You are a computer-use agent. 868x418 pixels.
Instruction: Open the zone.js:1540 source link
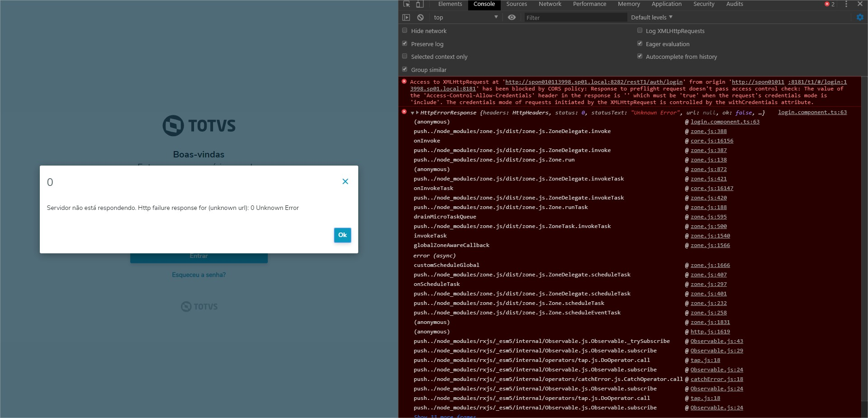[710, 236]
